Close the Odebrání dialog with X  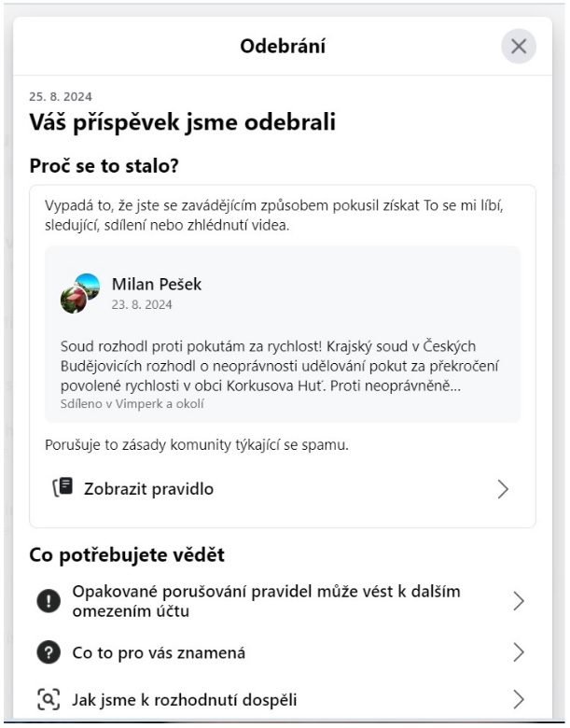pyautogui.click(x=519, y=47)
